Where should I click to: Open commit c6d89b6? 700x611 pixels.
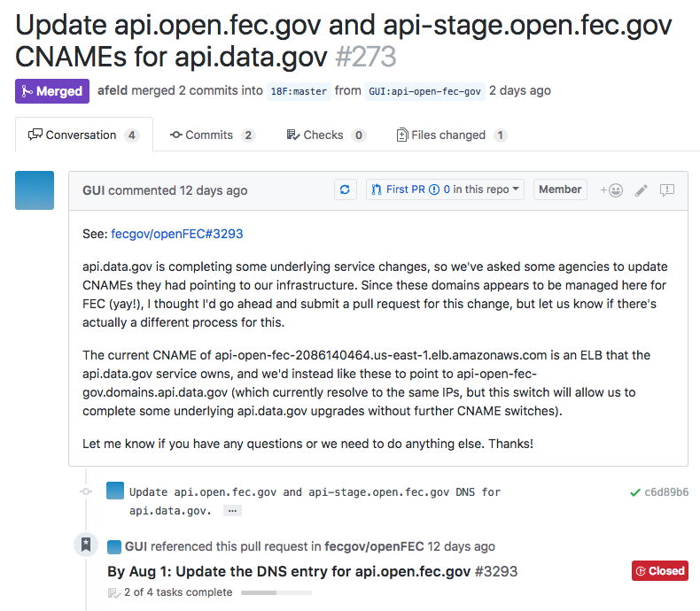665,492
